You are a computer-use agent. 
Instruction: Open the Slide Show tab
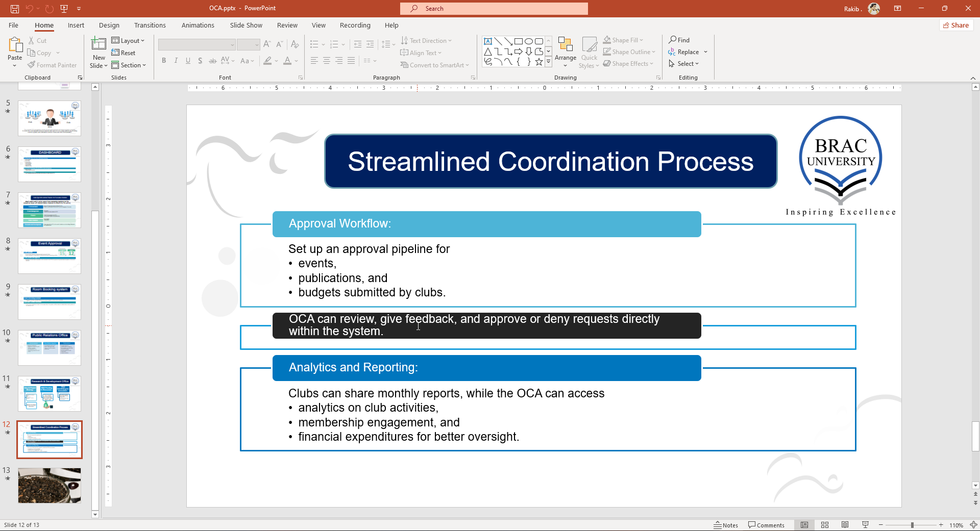246,25
